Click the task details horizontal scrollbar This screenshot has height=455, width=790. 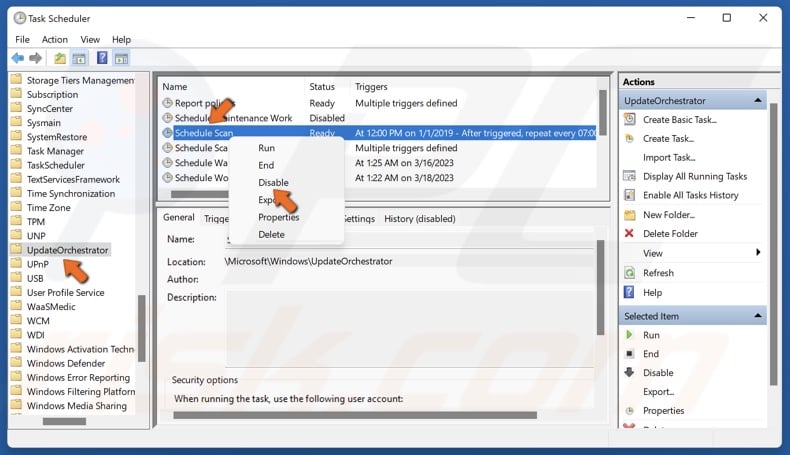(x=355, y=415)
